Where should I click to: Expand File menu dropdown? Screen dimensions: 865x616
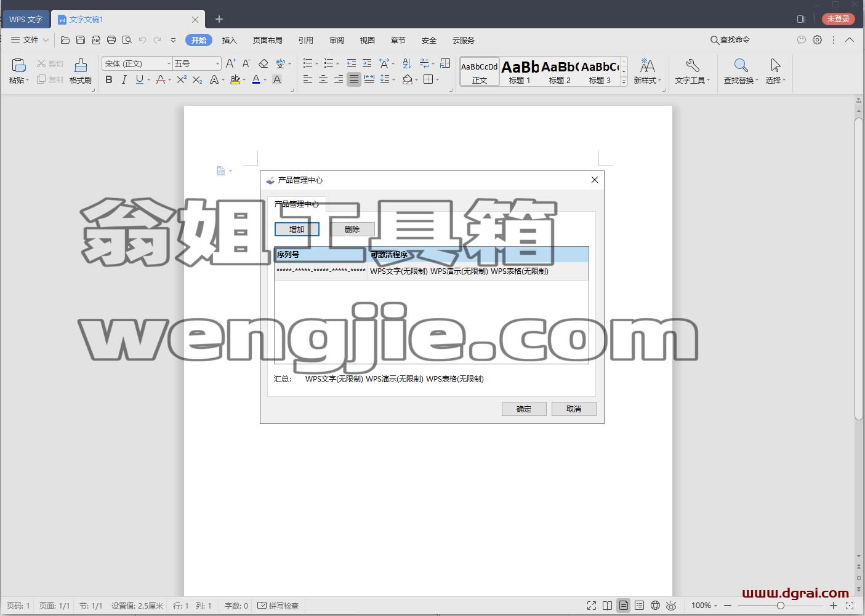click(x=30, y=40)
